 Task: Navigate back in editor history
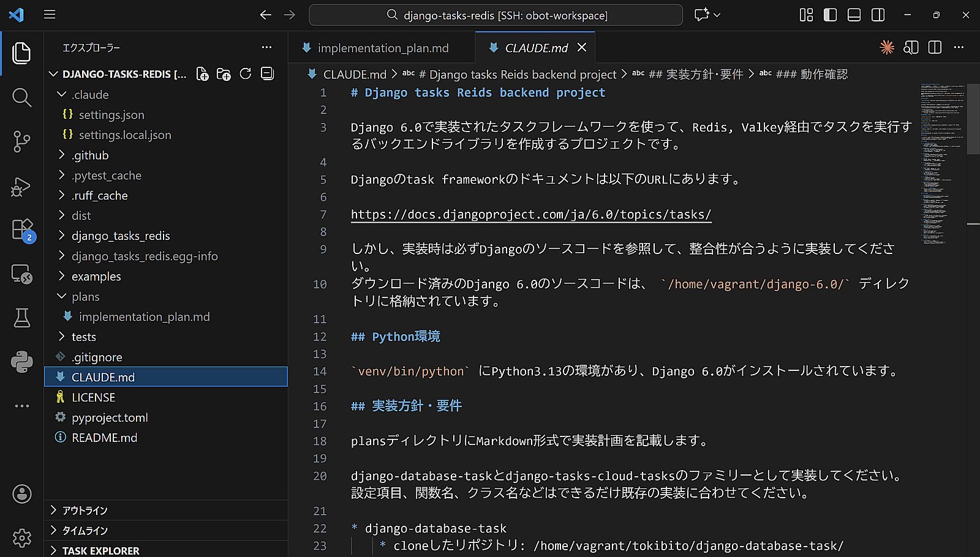point(265,15)
